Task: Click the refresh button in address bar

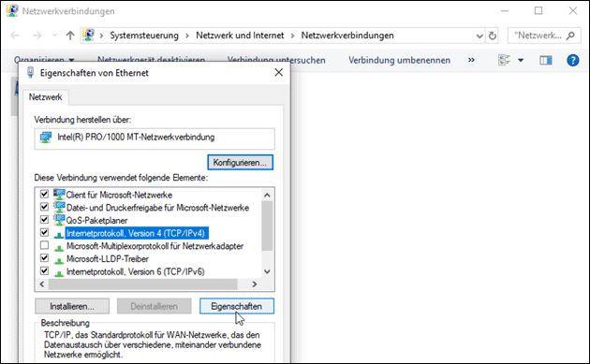Action: click(x=493, y=36)
